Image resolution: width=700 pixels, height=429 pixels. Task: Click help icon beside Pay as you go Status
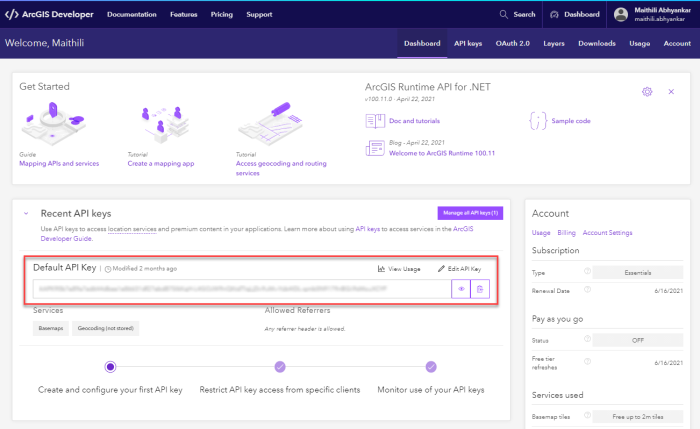point(587,340)
